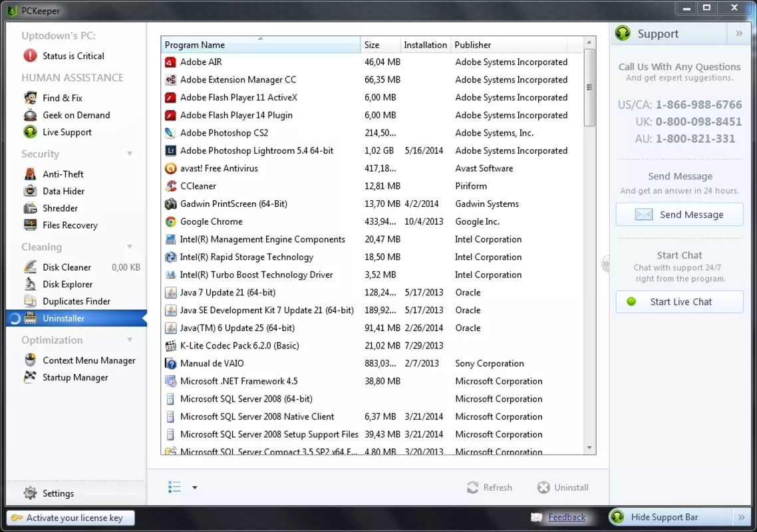
Task: Click the list scrollbar down arrow
Action: (x=589, y=448)
